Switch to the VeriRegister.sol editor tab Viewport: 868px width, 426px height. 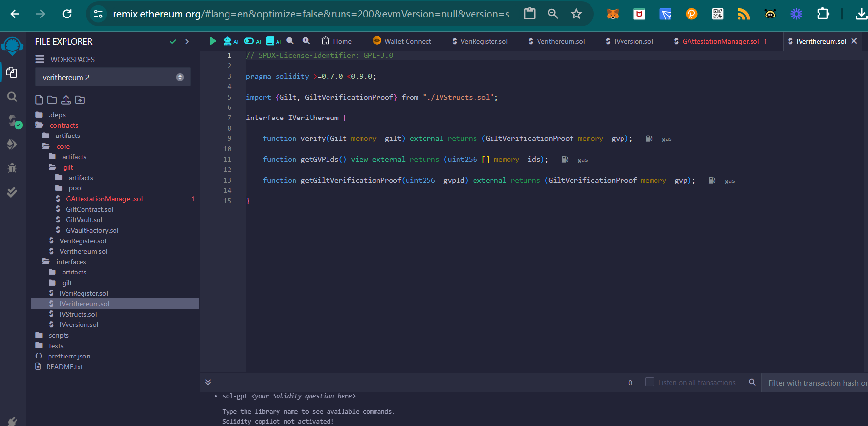point(479,41)
